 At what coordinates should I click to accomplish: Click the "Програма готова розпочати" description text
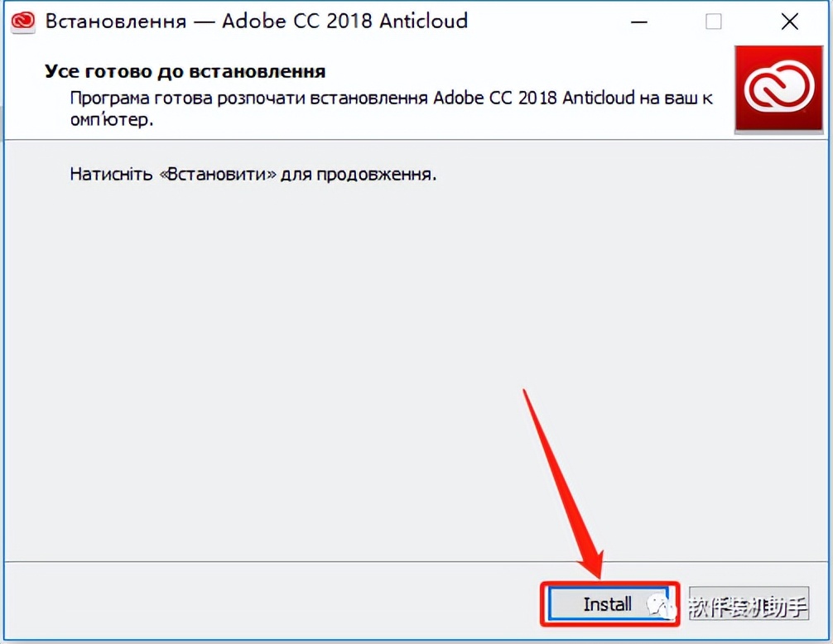tap(391, 108)
